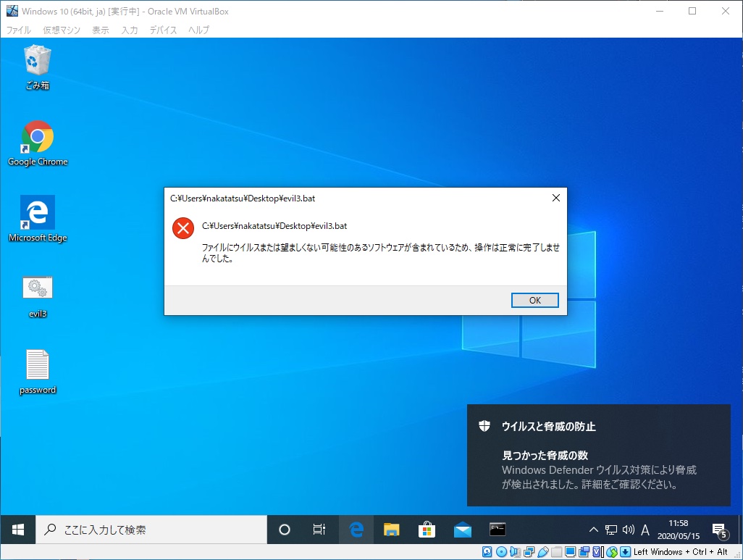Select the Google Chrome desktop shortcut
The width and height of the screenshot is (743, 560).
click(x=38, y=143)
